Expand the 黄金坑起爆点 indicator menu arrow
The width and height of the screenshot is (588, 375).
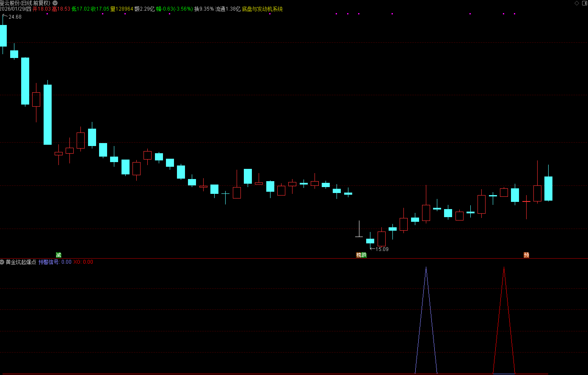tap(3, 262)
